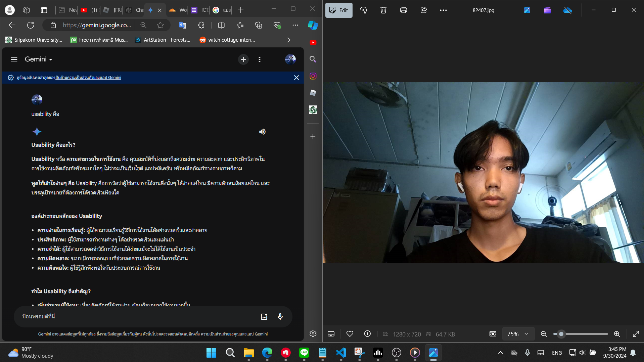
Task: Toggle favorite heart for the photo
Action: click(x=350, y=334)
